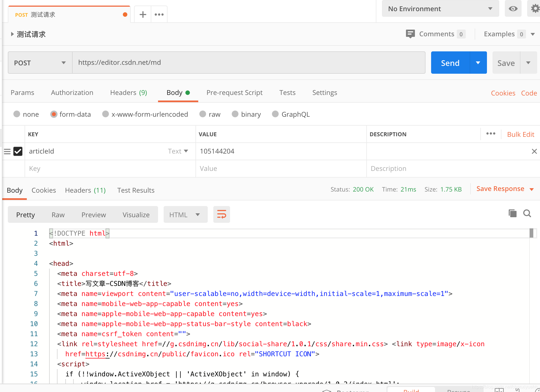Open the Test Results tab
The image size is (540, 392).
tap(136, 190)
